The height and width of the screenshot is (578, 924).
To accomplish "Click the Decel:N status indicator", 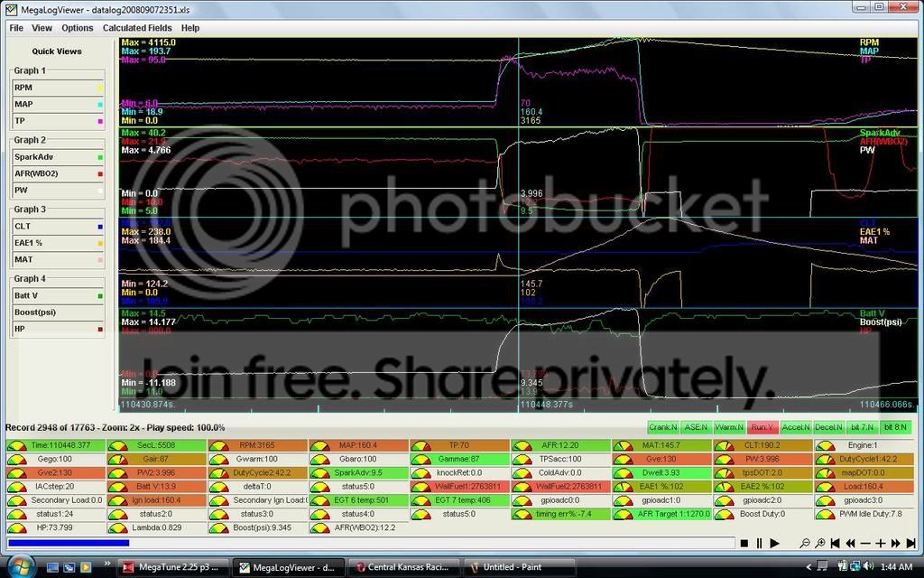I will [x=829, y=427].
